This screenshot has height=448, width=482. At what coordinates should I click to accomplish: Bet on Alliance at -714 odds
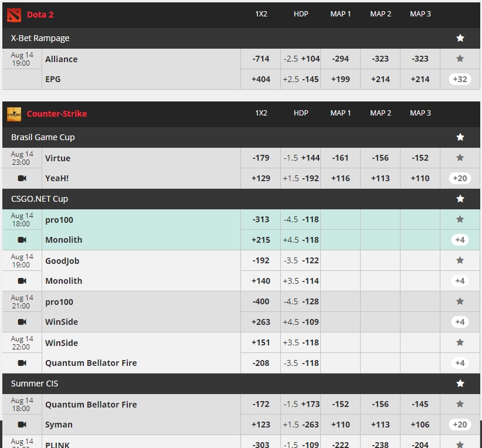[261, 59]
